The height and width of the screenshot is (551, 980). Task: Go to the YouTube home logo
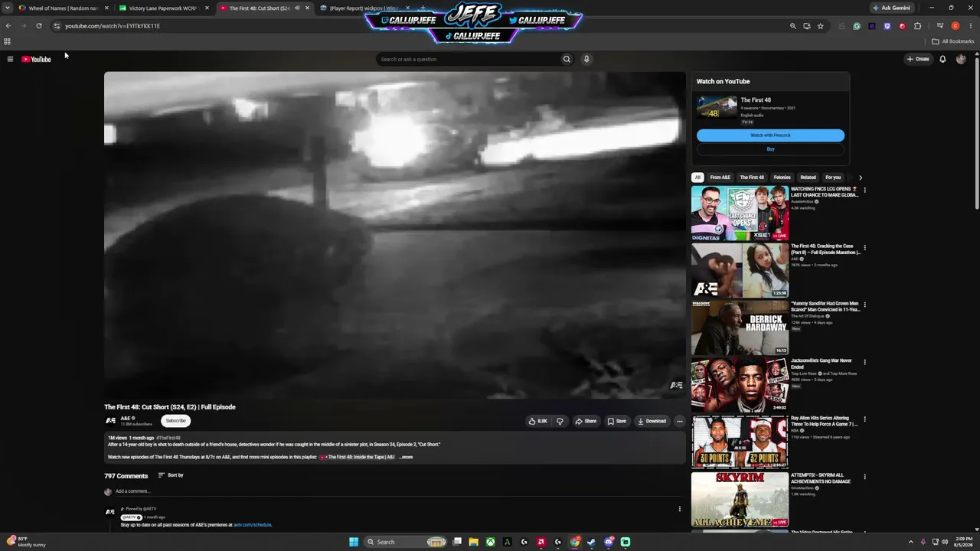(36, 59)
